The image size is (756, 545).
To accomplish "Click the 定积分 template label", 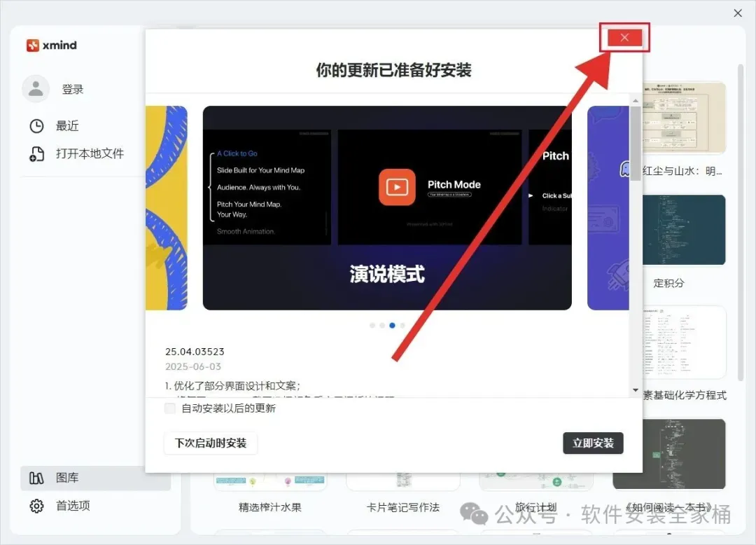I will [x=668, y=283].
